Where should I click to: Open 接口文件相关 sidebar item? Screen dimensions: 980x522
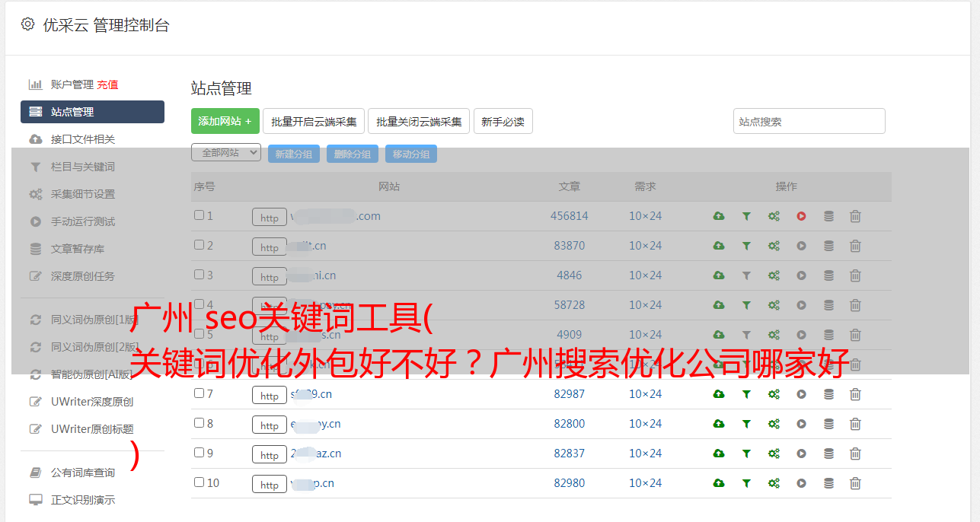coord(83,139)
